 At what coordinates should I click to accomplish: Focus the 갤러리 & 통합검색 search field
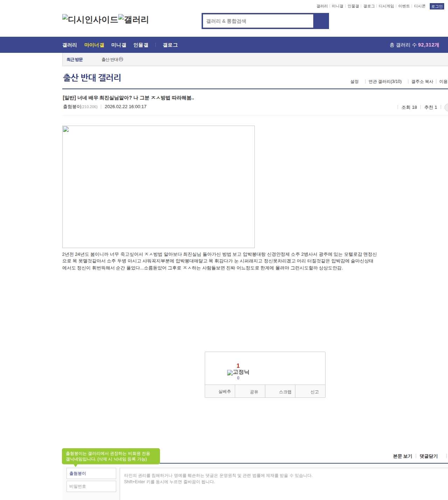click(258, 21)
